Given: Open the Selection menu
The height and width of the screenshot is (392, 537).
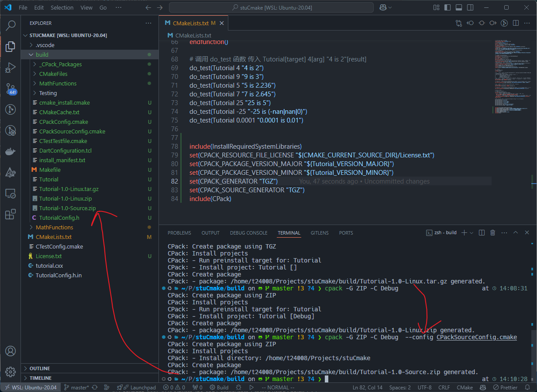Looking at the screenshot, I should (62, 7).
